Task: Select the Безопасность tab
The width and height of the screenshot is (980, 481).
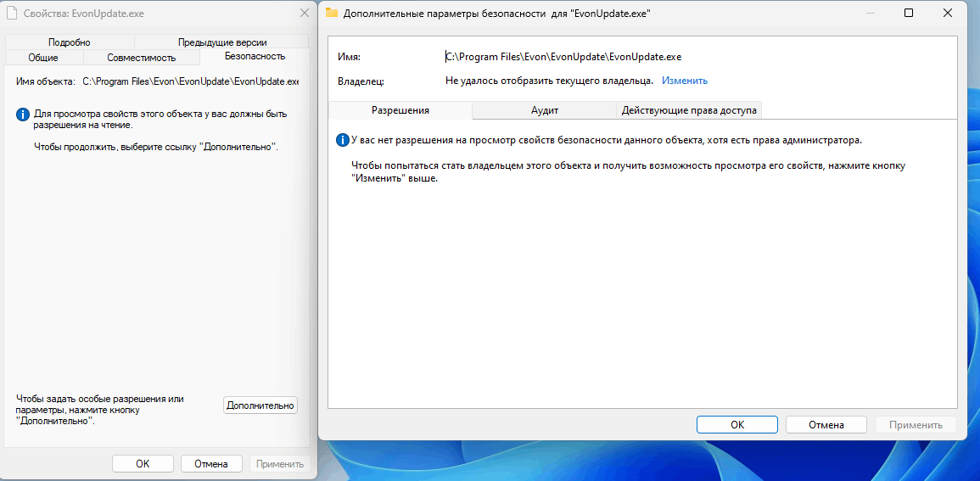Action: [x=255, y=56]
